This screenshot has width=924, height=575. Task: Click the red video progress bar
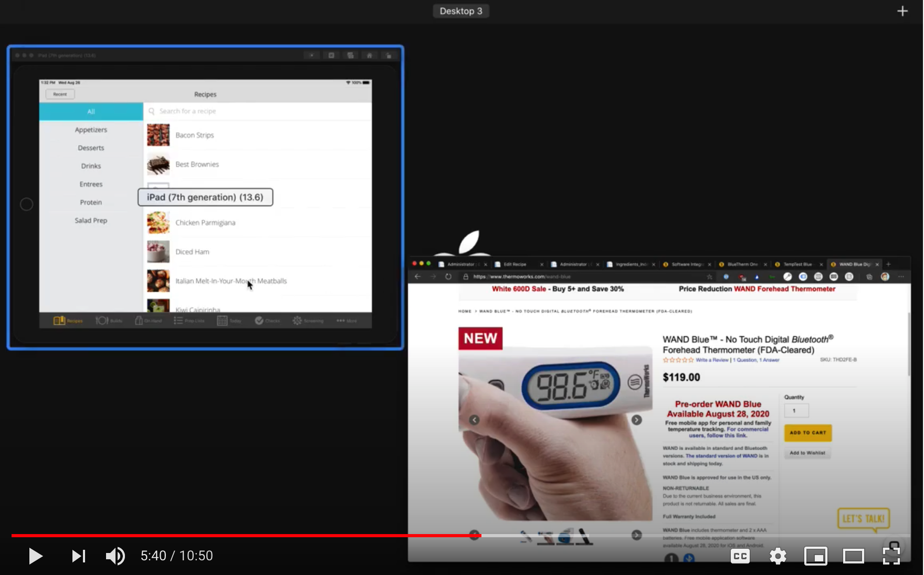pyautogui.click(x=246, y=536)
